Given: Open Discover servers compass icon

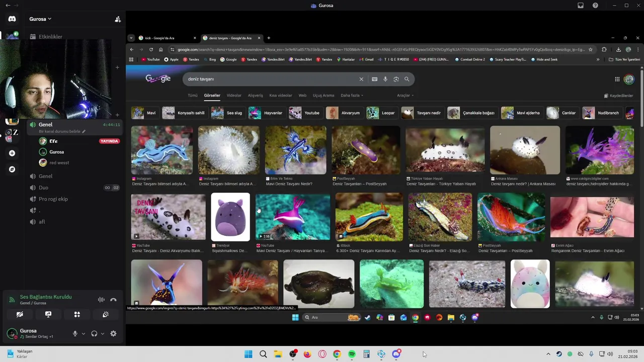Looking at the screenshot, I should (12, 169).
